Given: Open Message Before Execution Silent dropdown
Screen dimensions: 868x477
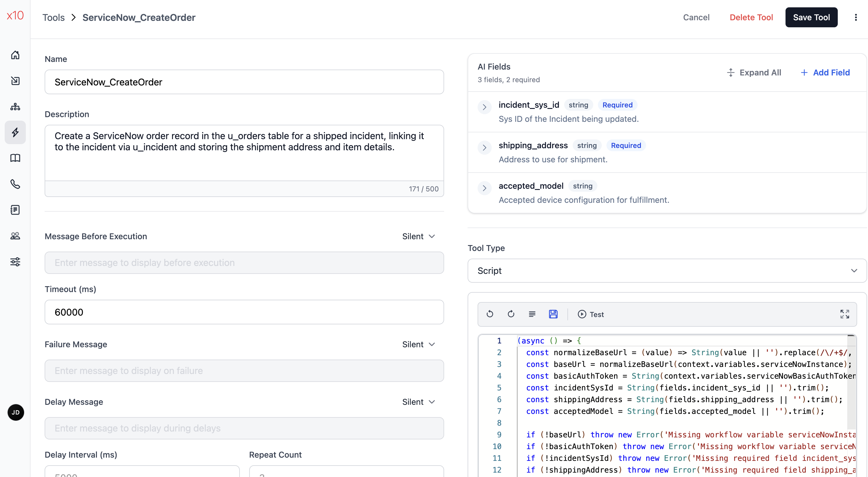Looking at the screenshot, I should (419, 237).
